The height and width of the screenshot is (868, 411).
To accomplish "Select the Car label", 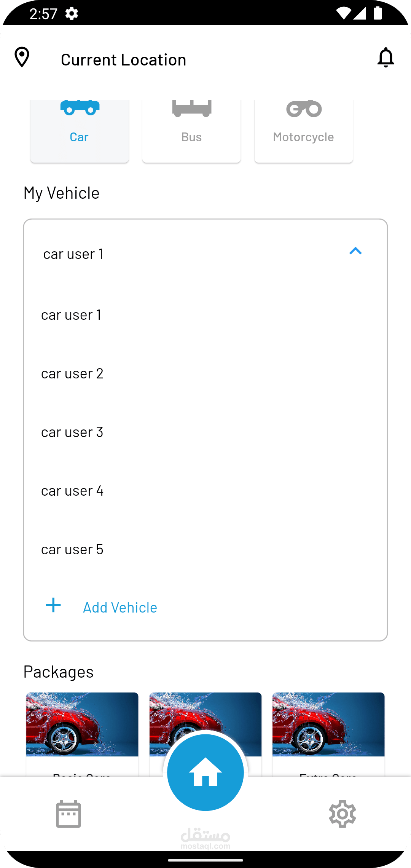I will click(79, 137).
